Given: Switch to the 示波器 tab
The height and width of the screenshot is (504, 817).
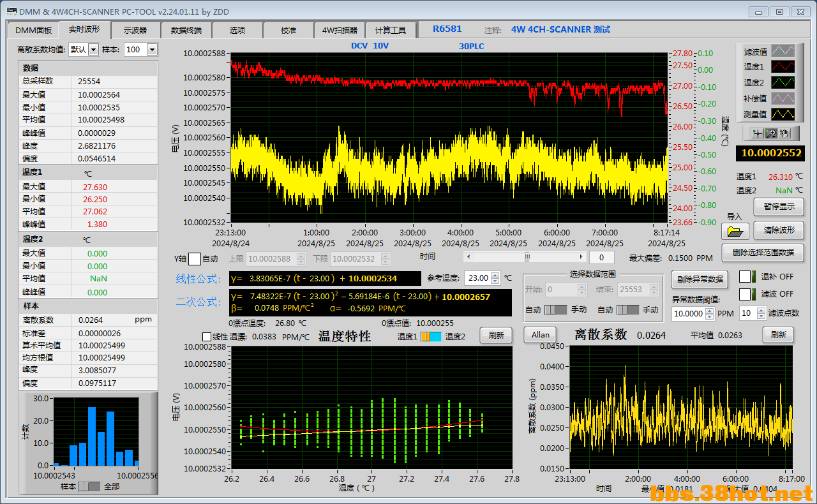Looking at the screenshot, I should tap(135, 30).
